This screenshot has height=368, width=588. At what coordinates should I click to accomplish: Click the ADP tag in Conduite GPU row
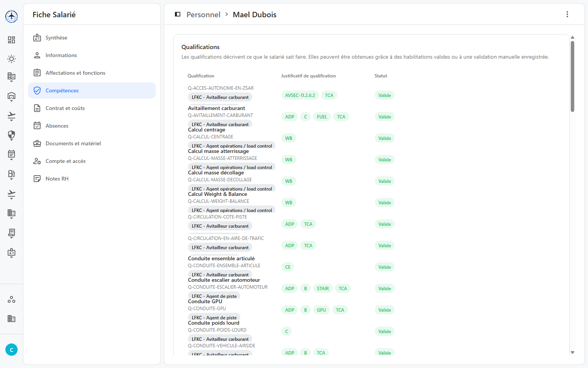290,310
